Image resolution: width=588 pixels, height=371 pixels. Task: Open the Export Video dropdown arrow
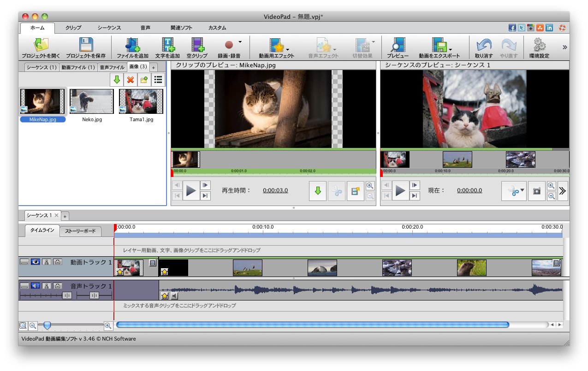[450, 49]
